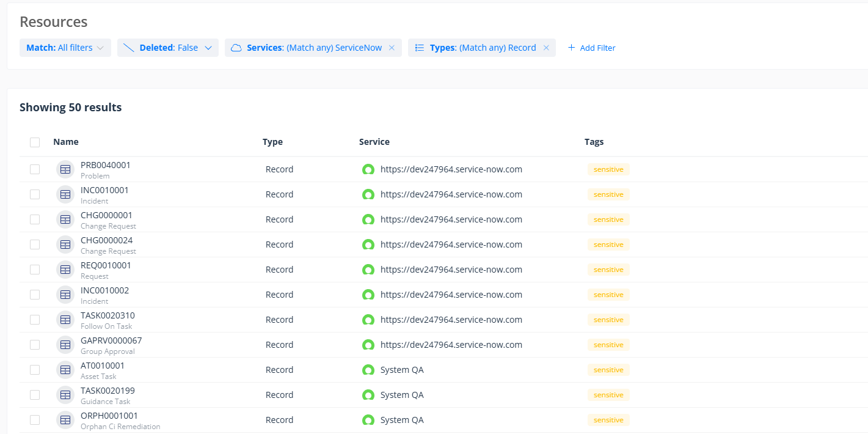Click the record icon next to ORPH0001001
Viewport: 868px width, 434px height.
tap(65, 420)
